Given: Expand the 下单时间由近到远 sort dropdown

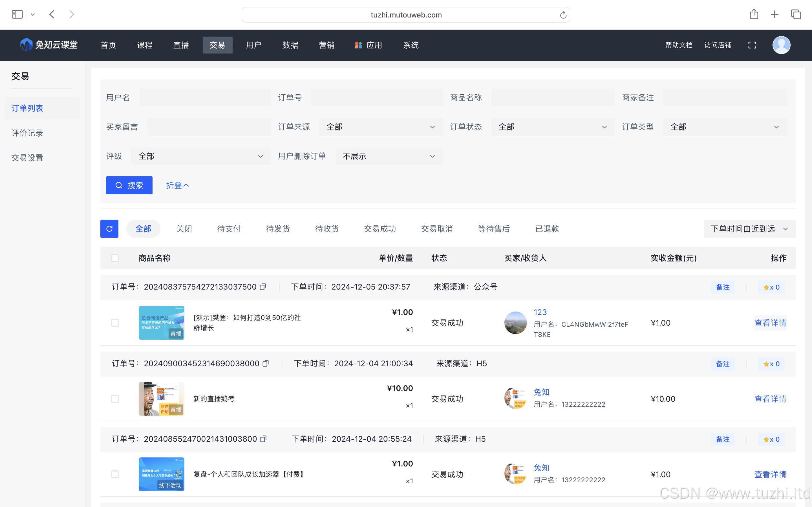Looking at the screenshot, I should pos(749,229).
